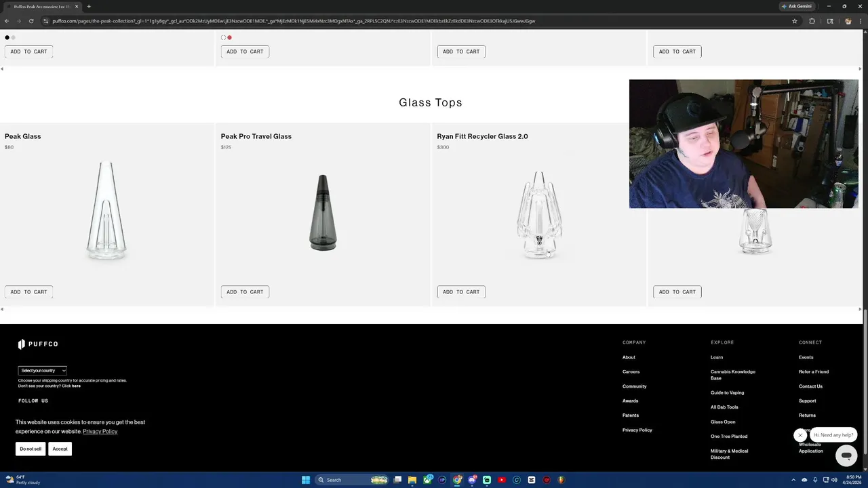Open Discord from the taskbar
The height and width of the screenshot is (488, 868).
[472, 480]
